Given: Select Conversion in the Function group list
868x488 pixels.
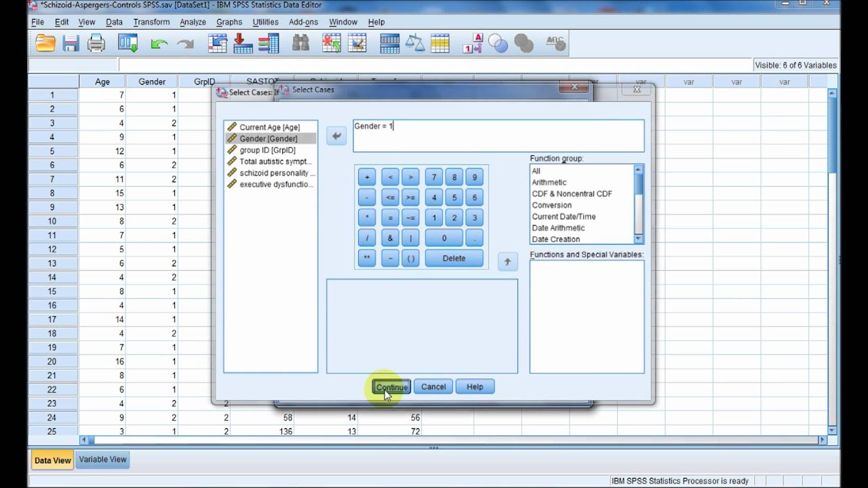Looking at the screenshot, I should pyautogui.click(x=552, y=205).
